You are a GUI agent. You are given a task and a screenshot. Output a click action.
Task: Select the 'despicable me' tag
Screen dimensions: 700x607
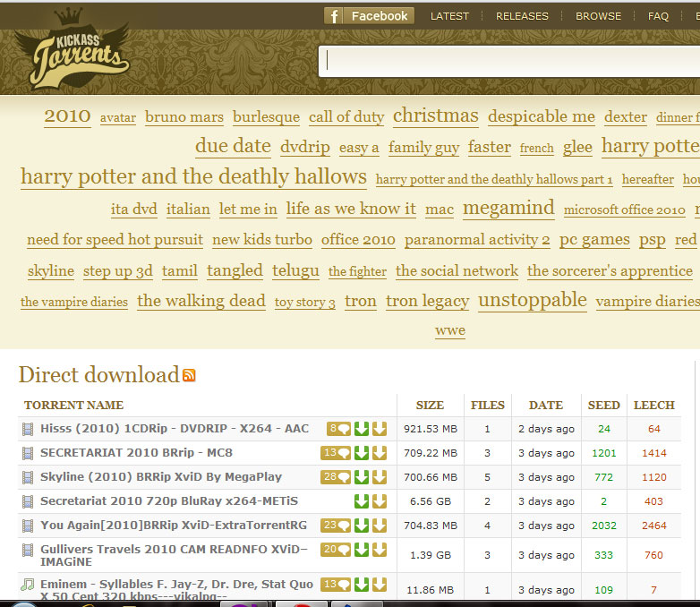coord(541,116)
